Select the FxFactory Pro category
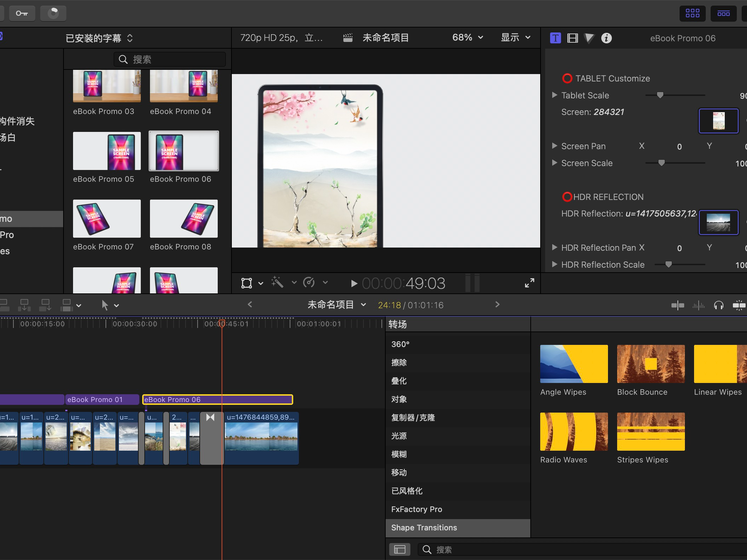 (x=458, y=509)
